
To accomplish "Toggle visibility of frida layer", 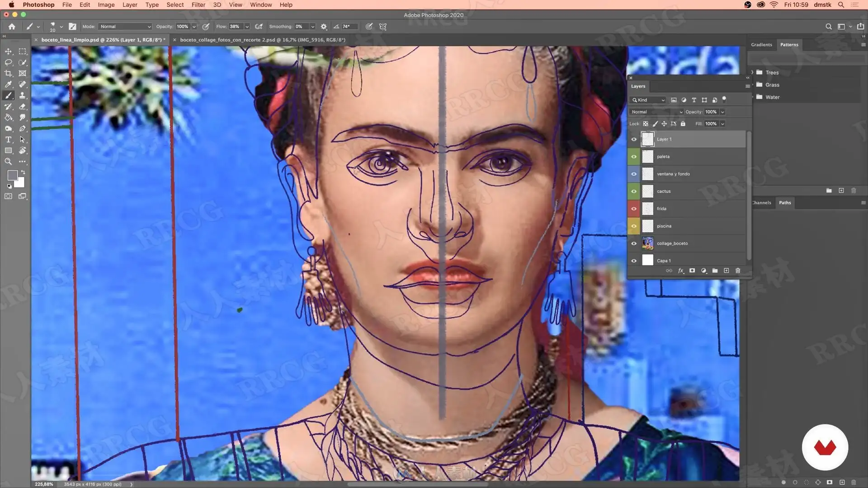I will click(634, 209).
